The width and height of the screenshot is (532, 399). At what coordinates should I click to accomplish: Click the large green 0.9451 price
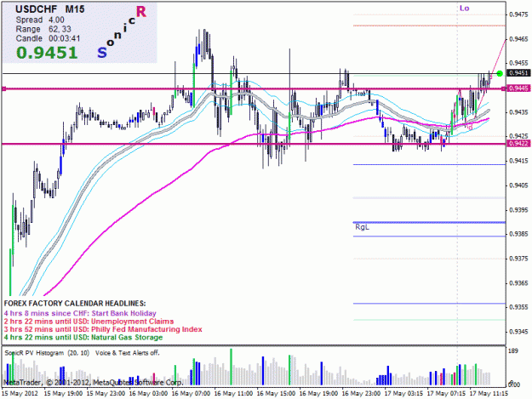click(x=47, y=53)
